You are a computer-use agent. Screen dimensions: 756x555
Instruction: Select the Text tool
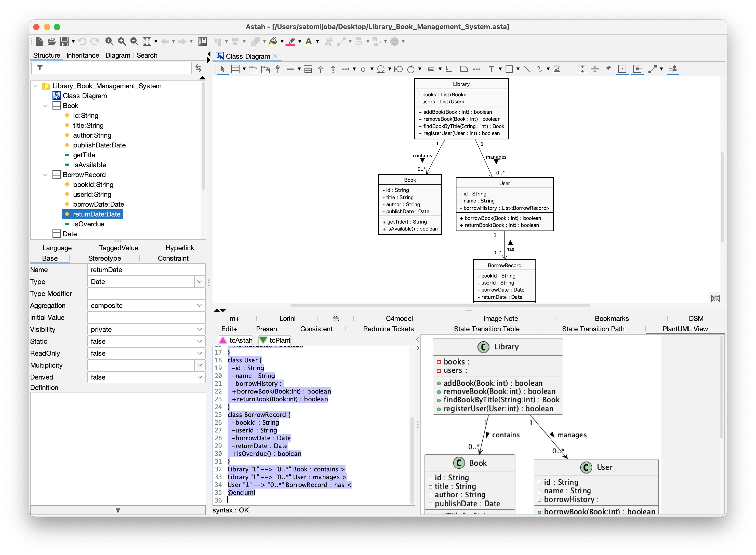(x=491, y=69)
